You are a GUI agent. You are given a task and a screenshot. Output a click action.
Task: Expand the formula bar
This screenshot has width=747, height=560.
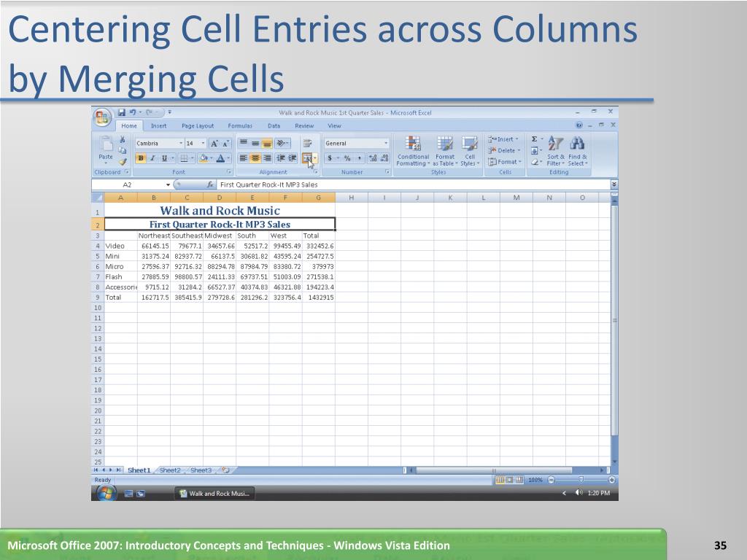(x=614, y=184)
